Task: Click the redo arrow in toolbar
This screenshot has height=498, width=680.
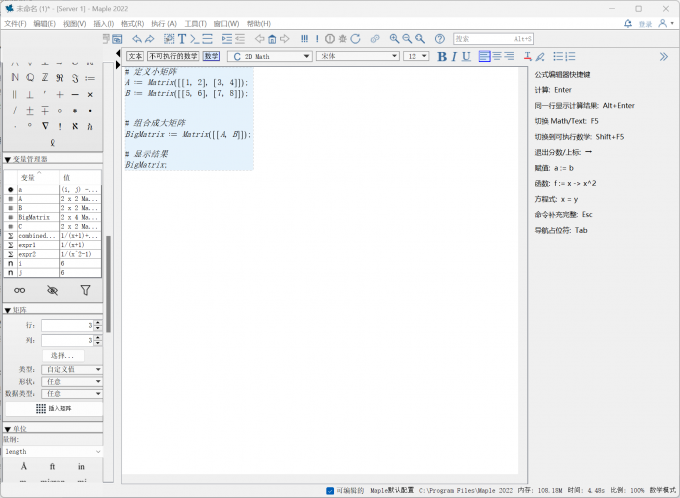Action: [x=150, y=39]
